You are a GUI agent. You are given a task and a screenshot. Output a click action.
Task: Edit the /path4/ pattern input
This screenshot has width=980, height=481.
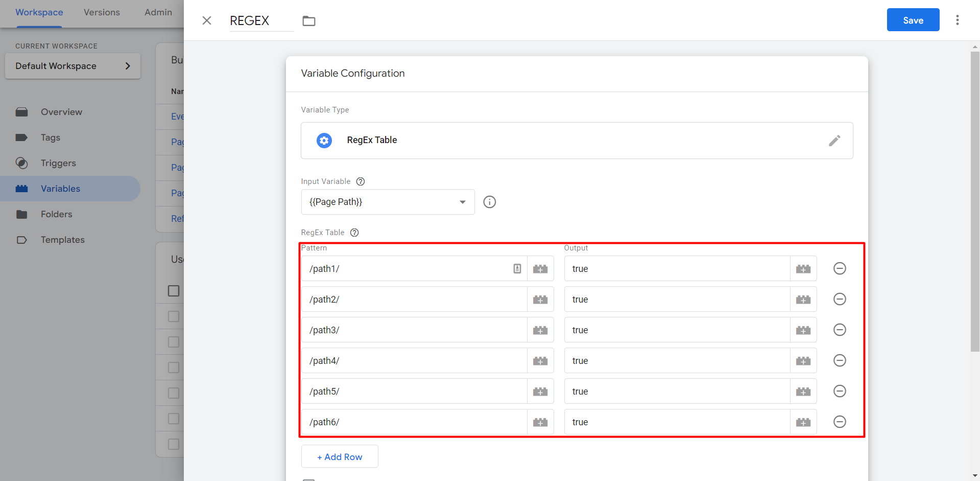click(414, 361)
